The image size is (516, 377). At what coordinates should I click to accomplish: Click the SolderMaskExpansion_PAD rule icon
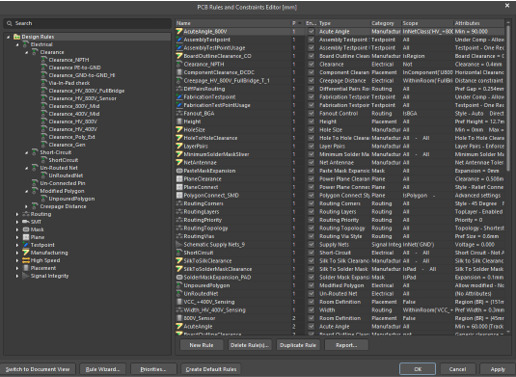pos(179,277)
